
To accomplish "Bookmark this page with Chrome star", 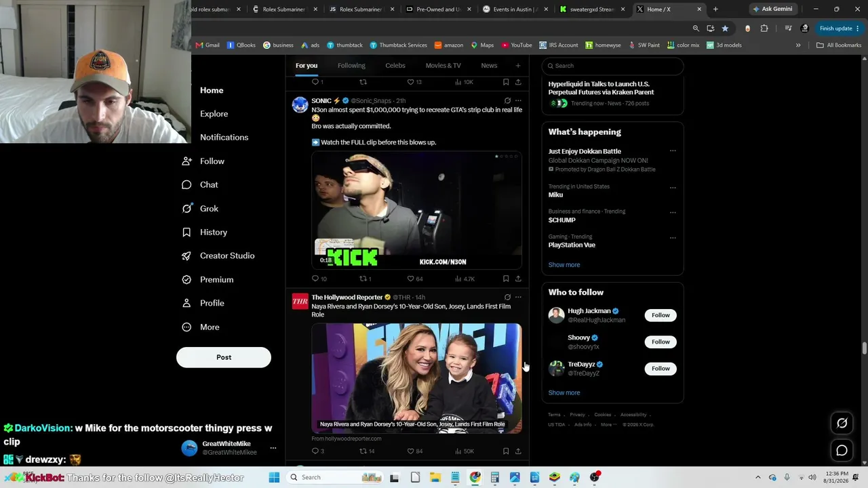I will [x=725, y=28].
